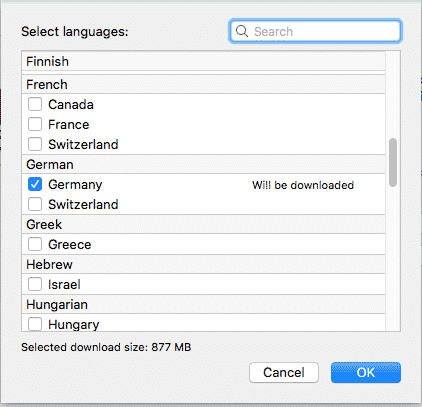Tick French Switzerland checkbox

(35, 144)
